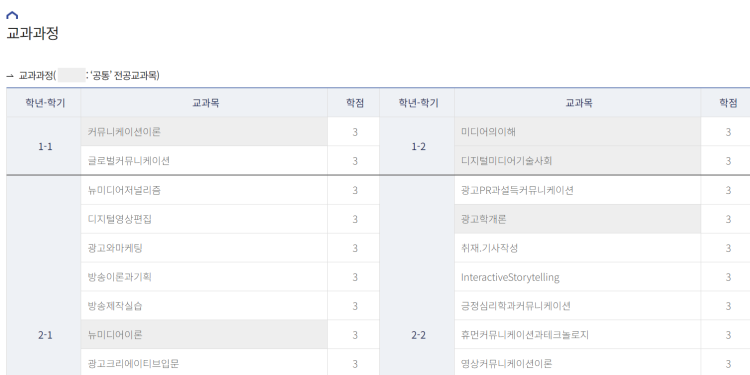Select the 1-1 semester cell
The image size is (750, 375).
coord(45,146)
